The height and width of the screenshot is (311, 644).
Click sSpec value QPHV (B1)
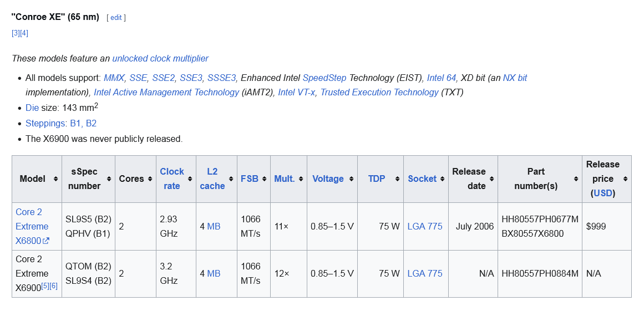(88, 234)
